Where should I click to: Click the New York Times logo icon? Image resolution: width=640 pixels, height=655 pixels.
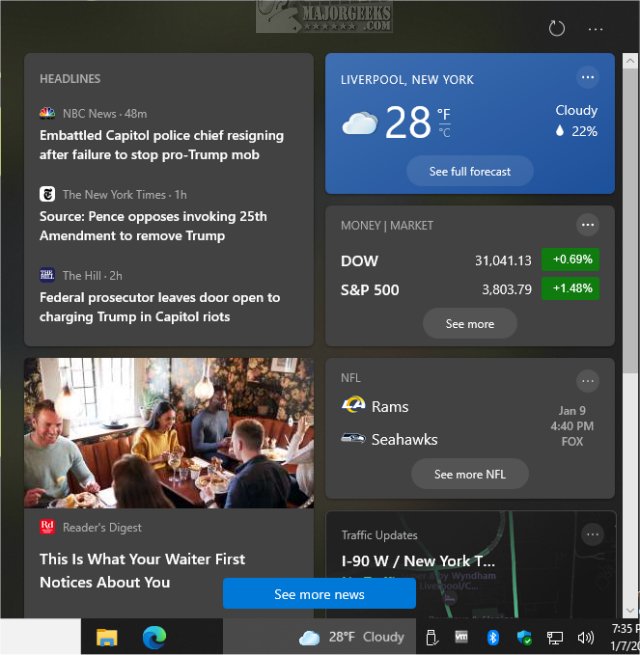tap(47, 194)
